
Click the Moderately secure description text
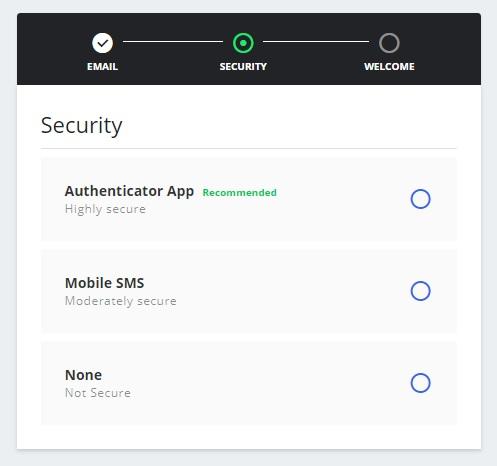[121, 301]
